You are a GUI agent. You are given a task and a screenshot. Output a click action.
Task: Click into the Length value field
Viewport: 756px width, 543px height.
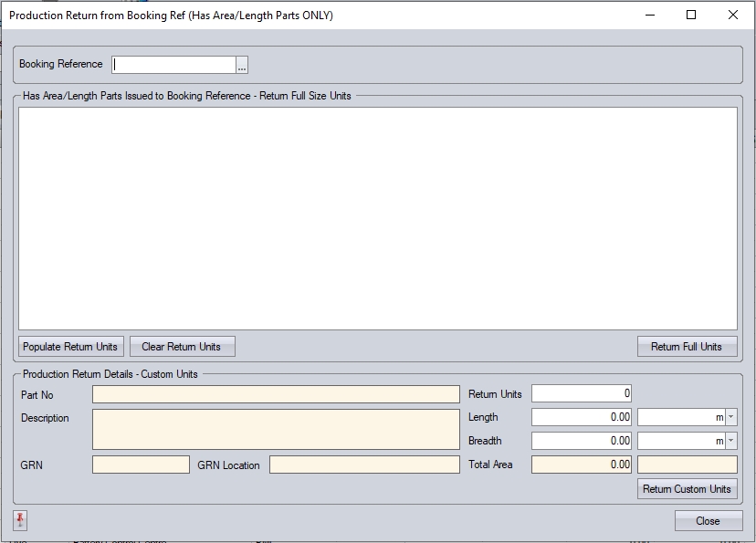click(x=583, y=418)
